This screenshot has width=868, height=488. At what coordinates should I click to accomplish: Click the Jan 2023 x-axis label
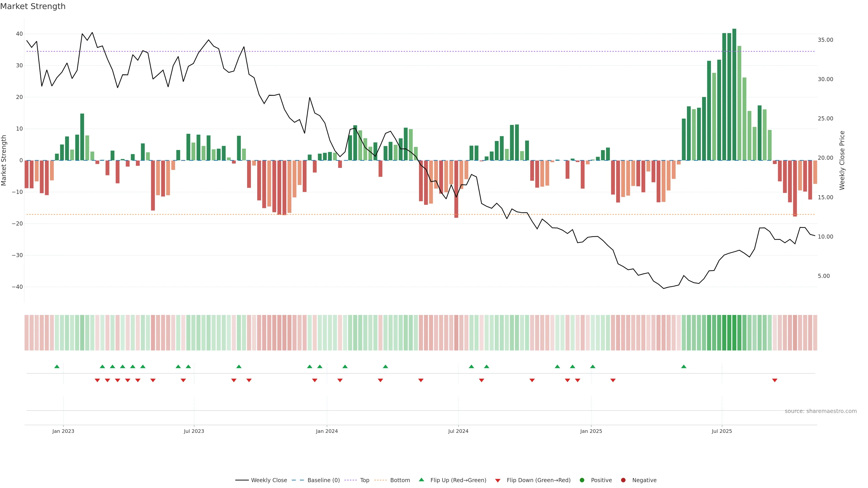point(63,431)
